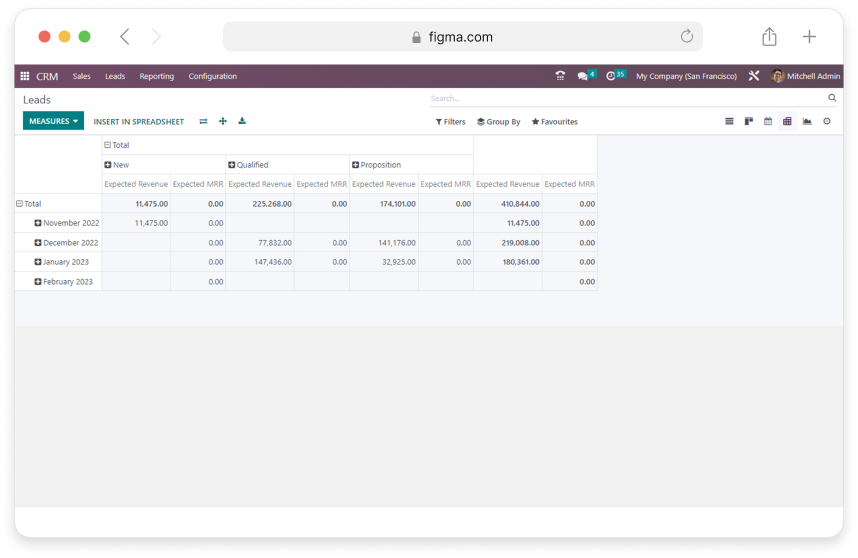Click the 174,101.00 cell
The height and width of the screenshot is (558, 858).
click(x=384, y=204)
